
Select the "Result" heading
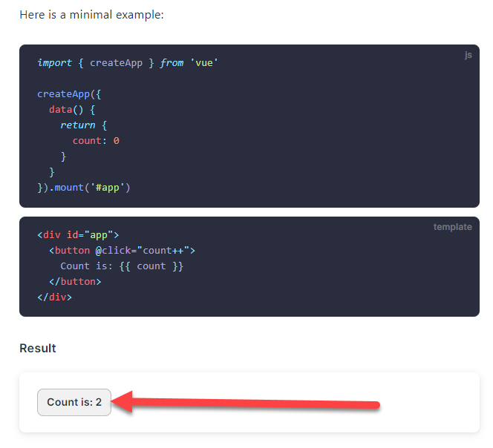(x=38, y=349)
